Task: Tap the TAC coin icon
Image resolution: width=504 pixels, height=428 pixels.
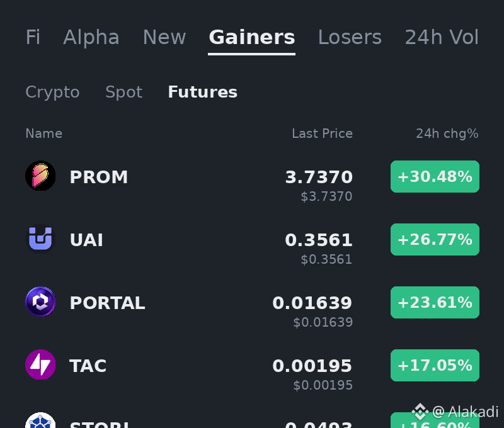Action: (x=40, y=364)
